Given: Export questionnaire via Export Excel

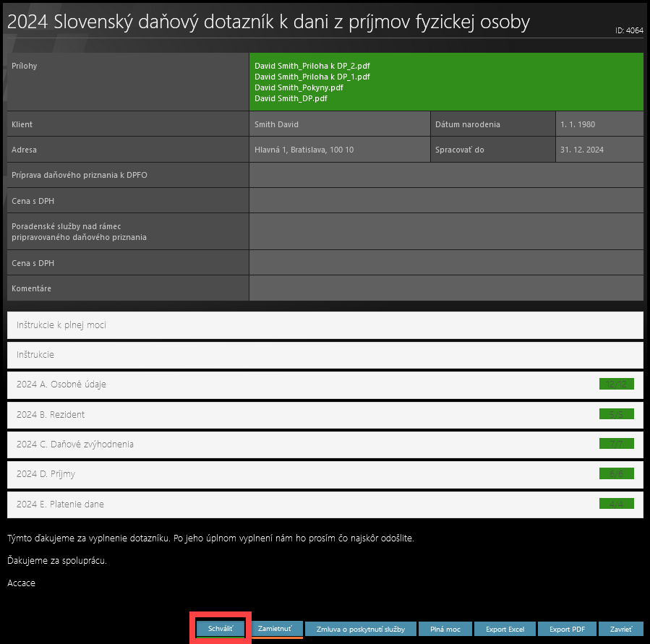Looking at the screenshot, I should coord(505,630).
